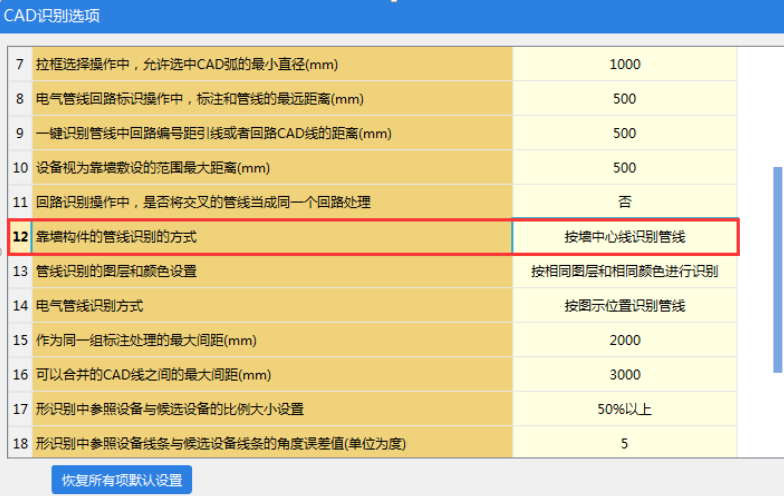Viewport: 784px width, 496px height.
Task: Edit the 500 value in row 8
Action: pyautogui.click(x=624, y=99)
